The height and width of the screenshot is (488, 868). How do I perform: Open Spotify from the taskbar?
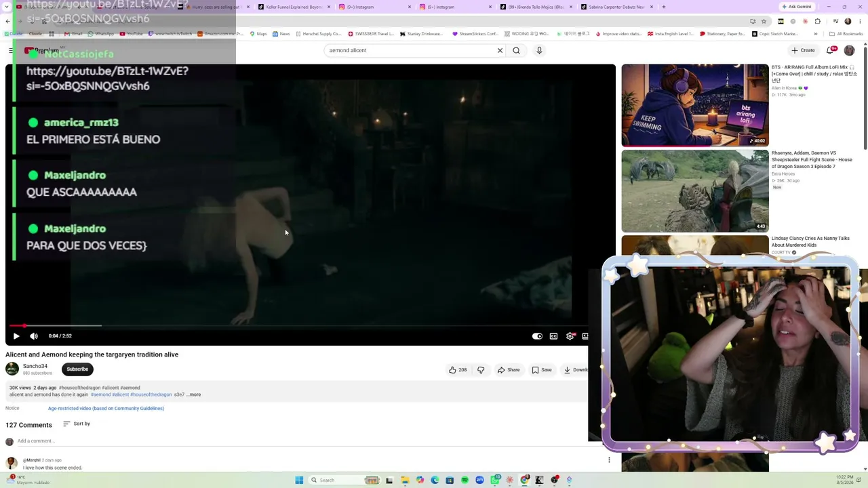465,480
